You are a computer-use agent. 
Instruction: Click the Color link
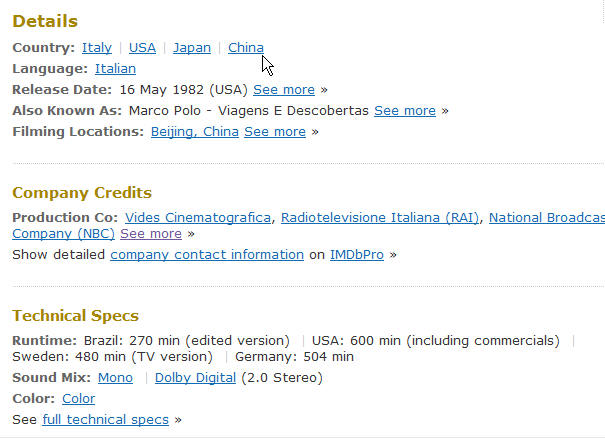pyautogui.click(x=79, y=399)
